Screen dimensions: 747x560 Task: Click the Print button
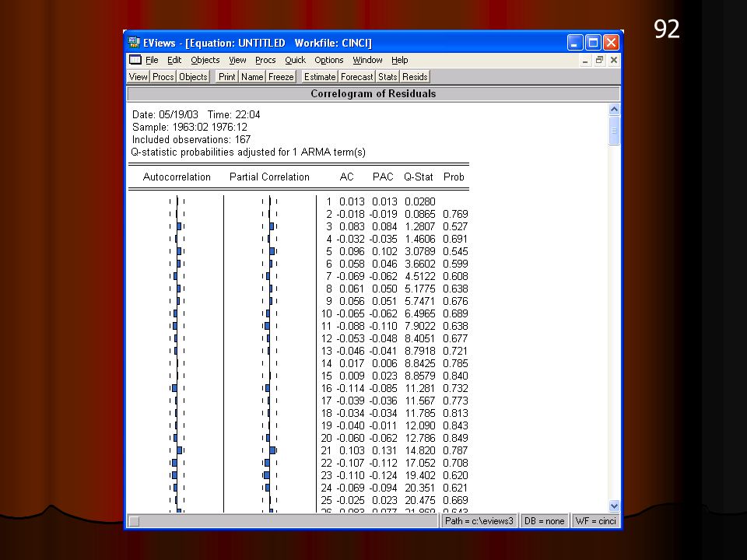[226, 77]
